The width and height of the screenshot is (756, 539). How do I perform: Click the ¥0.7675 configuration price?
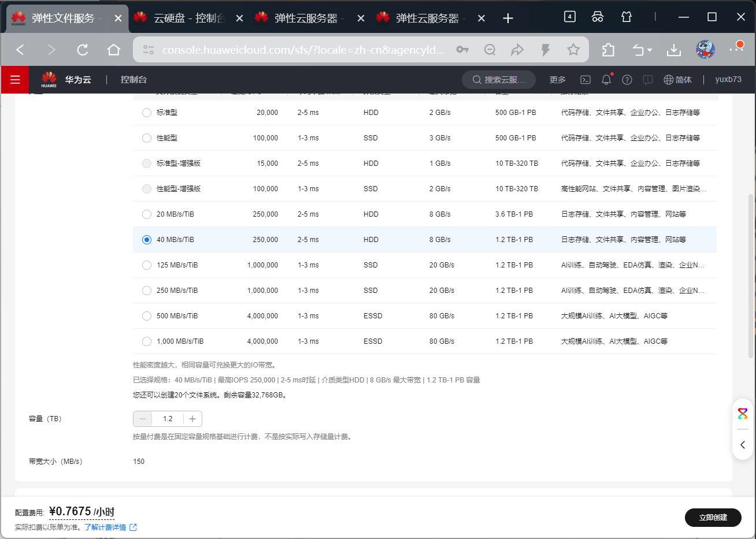tap(81, 512)
